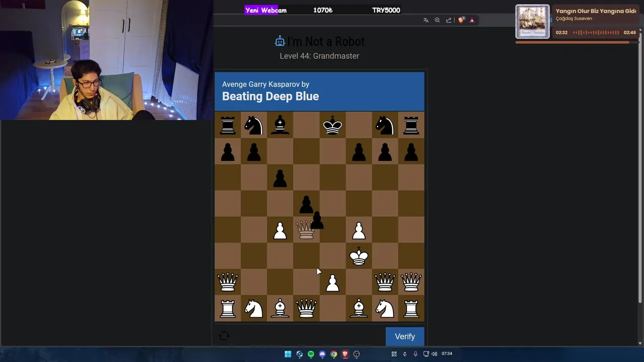Image resolution: width=644 pixels, height=362 pixels.
Task: Open the browser translate icon
Action: click(426, 20)
